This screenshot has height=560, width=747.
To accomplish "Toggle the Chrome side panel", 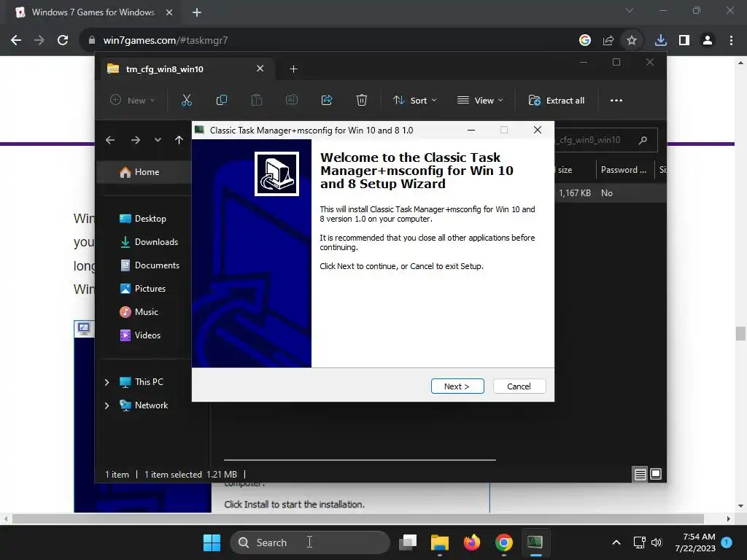I will click(x=684, y=41).
